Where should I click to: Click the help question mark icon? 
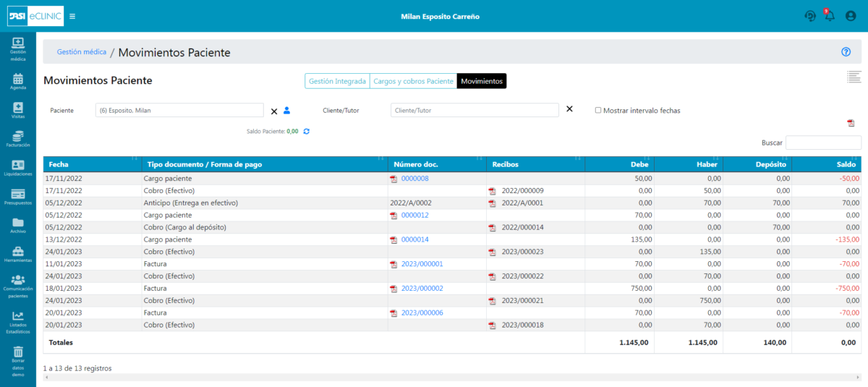click(x=846, y=51)
